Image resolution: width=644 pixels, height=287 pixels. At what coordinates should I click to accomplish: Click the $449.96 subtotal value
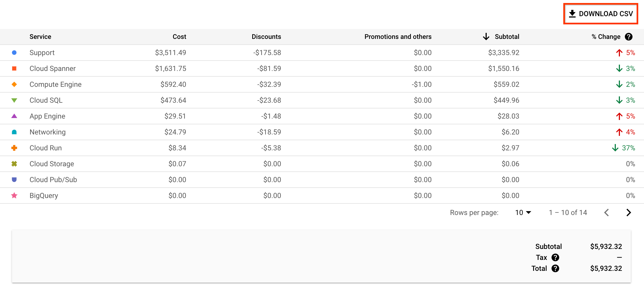click(506, 100)
